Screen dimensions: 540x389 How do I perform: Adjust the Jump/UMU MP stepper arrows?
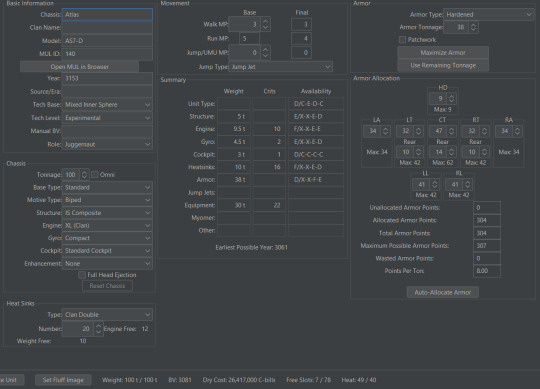(265, 53)
